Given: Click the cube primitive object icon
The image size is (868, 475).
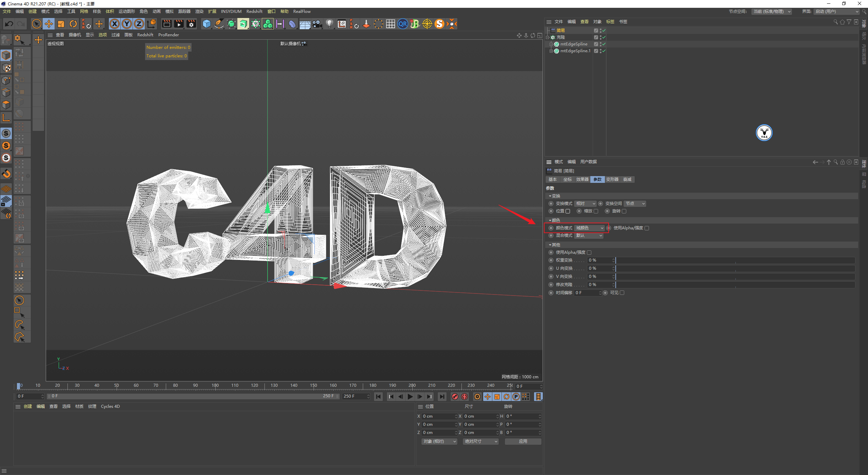Looking at the screenshot, I should 206,24.
